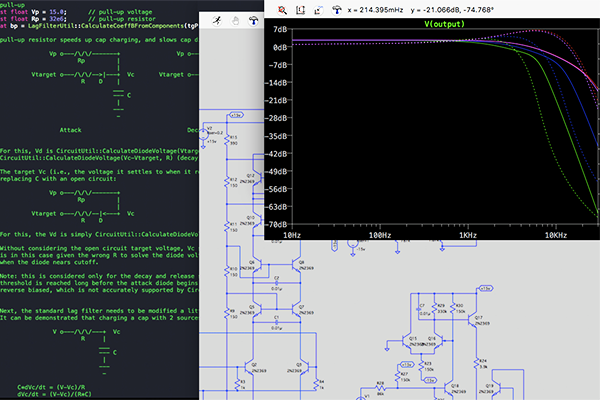Select resistor R4 1k

click(317, 384)
